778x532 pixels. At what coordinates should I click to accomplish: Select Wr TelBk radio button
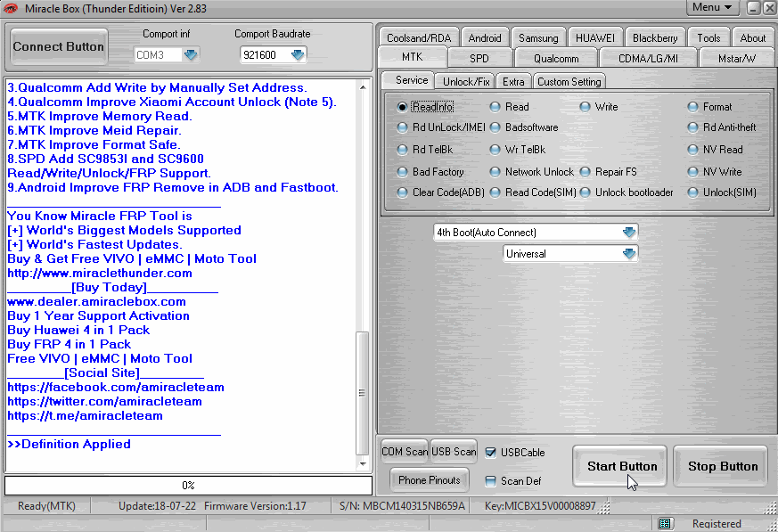coord(495,150)
